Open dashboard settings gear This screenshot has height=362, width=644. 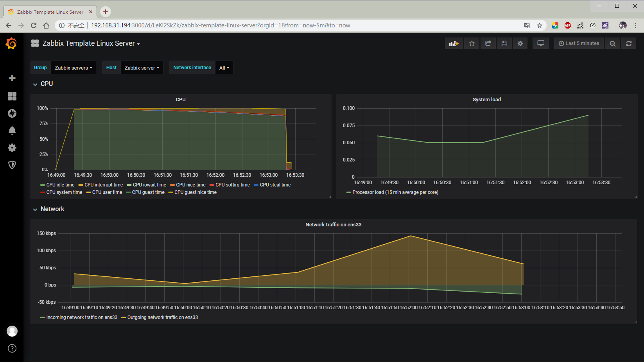click(520, 43)
